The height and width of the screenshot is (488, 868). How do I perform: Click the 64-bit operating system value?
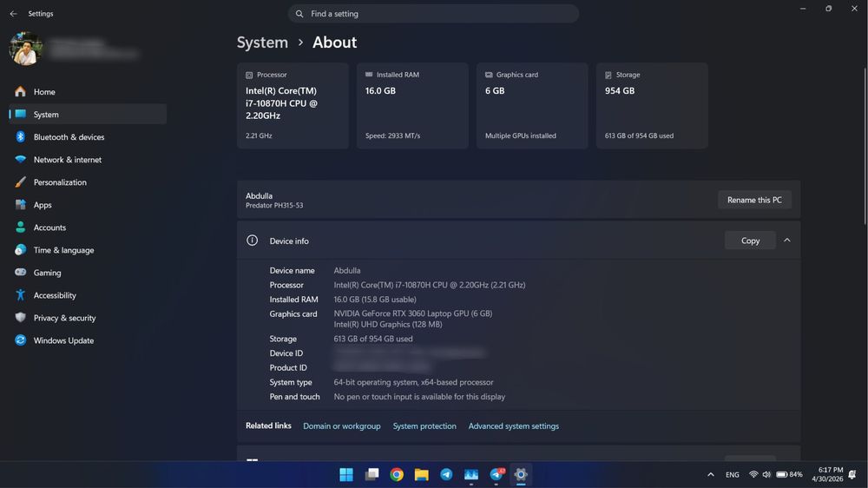point(413,382)
